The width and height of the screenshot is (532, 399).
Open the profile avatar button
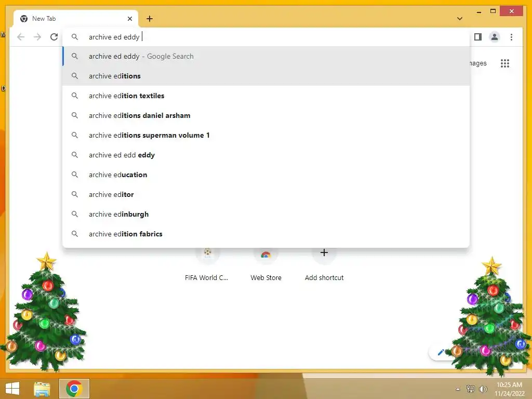[495, 37]
